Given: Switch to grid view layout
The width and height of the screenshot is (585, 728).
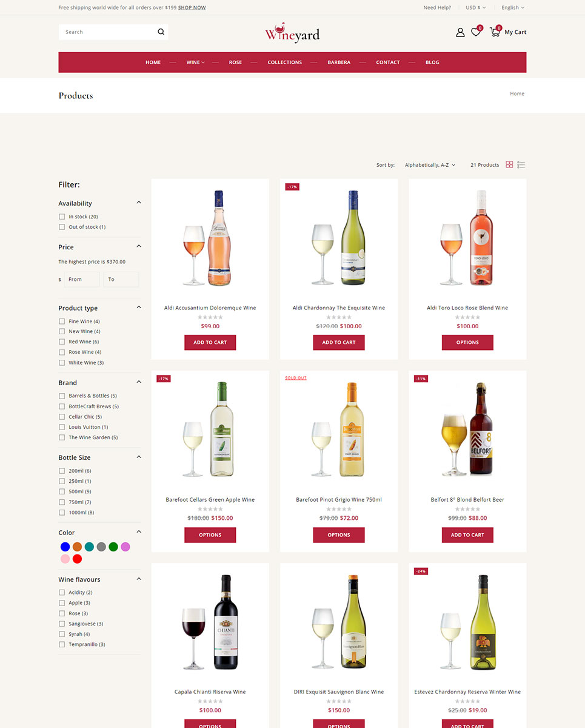Looking at the screenshot, I should [509, 165].
